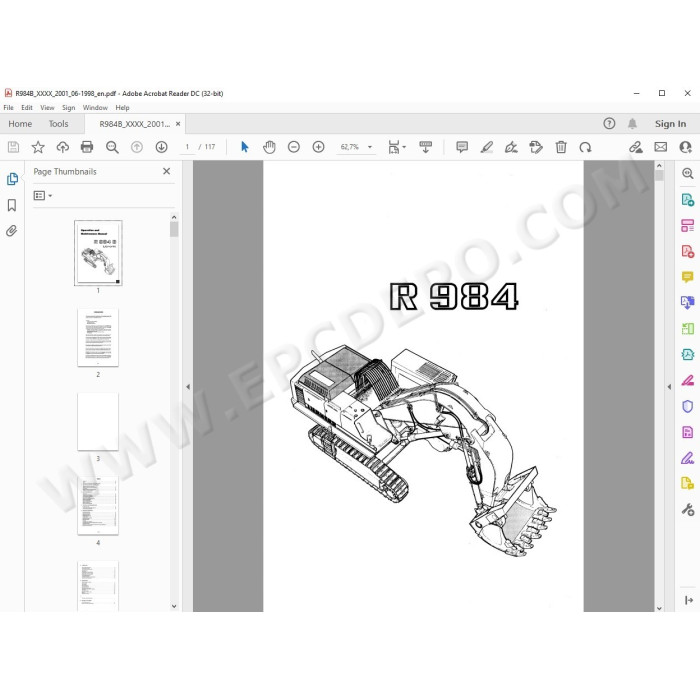Open the File menu
Screen dimensions: 700x700
point(8,108)
